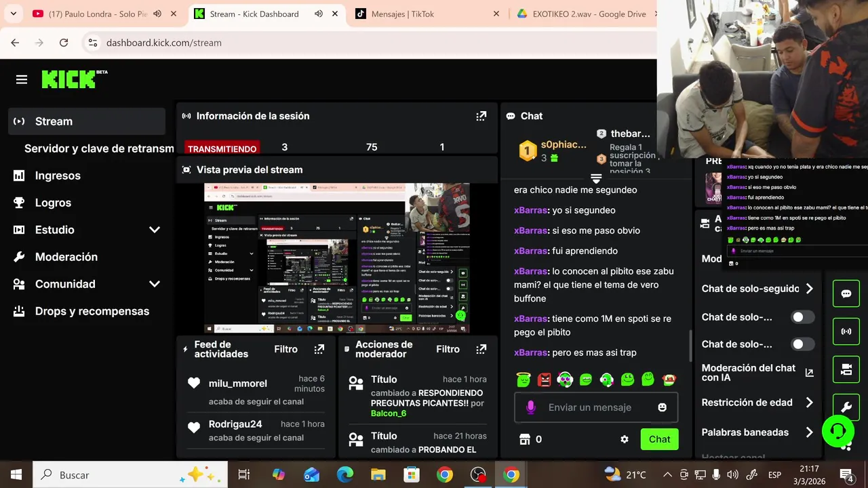Open ESP keyboard language indicator
The width and height of the screenshot is (868, 488).
pyautogui.click(x=774, y=475)
